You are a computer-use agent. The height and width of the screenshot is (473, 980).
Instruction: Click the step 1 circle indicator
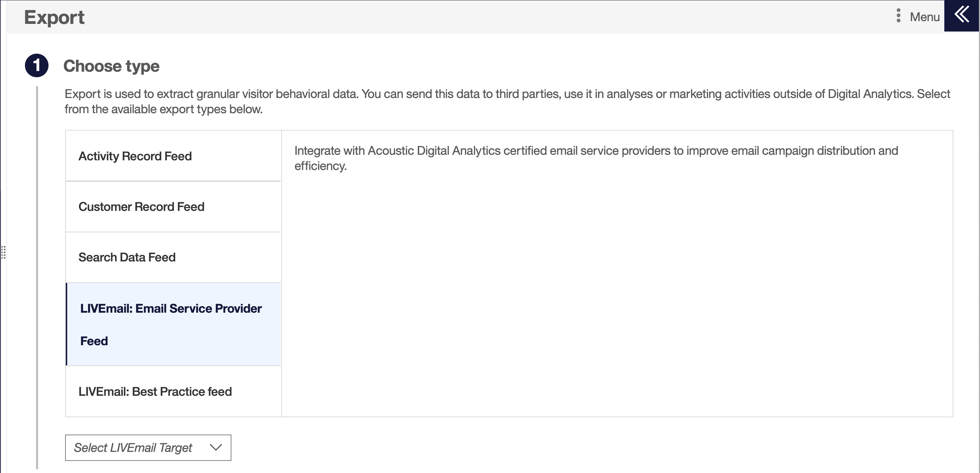36,65
